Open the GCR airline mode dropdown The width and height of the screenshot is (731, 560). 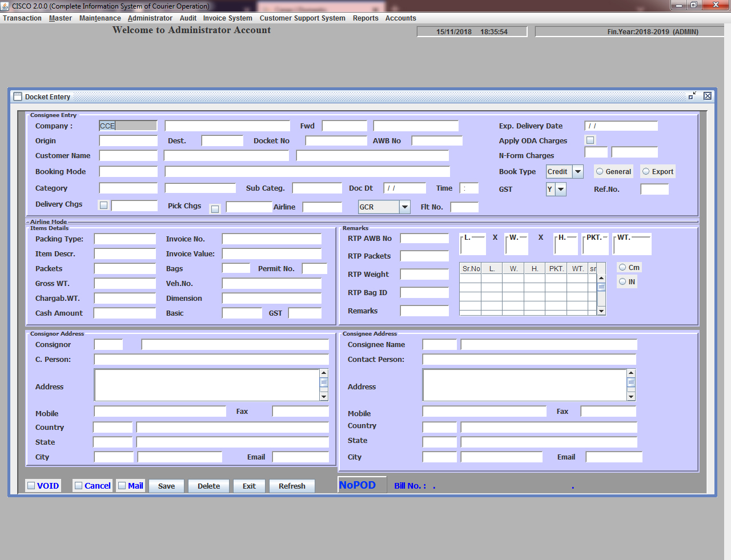(405, 207)
